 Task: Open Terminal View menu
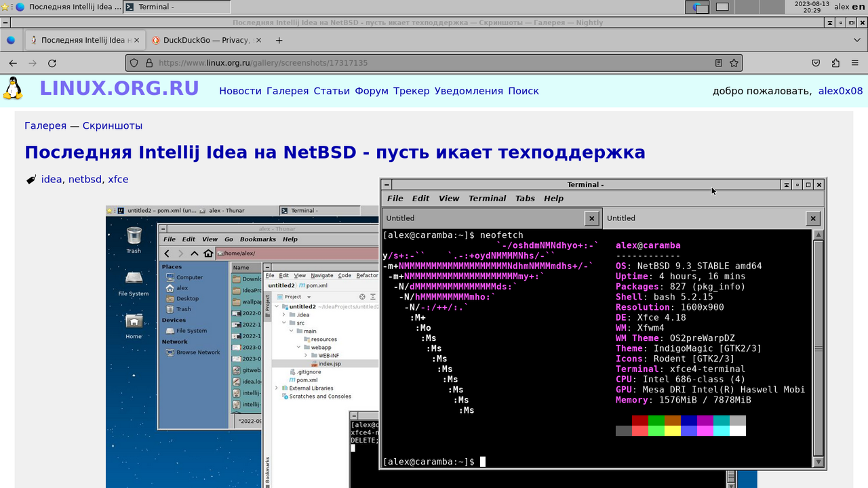click(x=449, y=199)
